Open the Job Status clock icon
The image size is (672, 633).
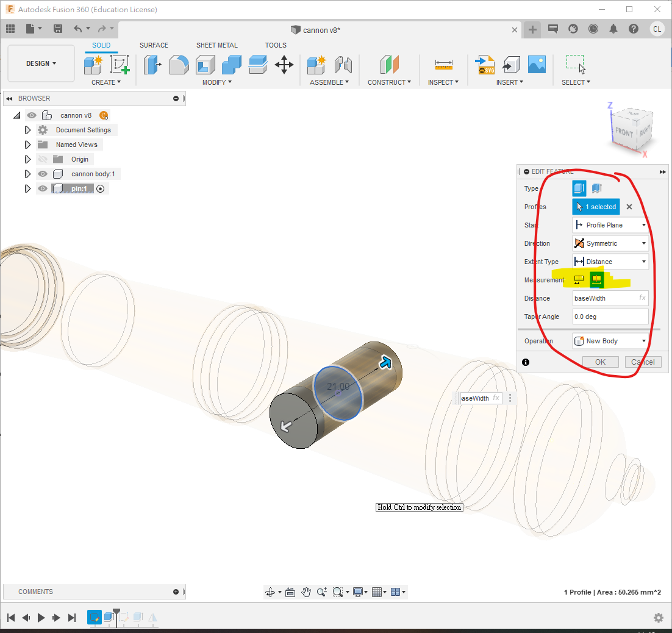(593, 29)
